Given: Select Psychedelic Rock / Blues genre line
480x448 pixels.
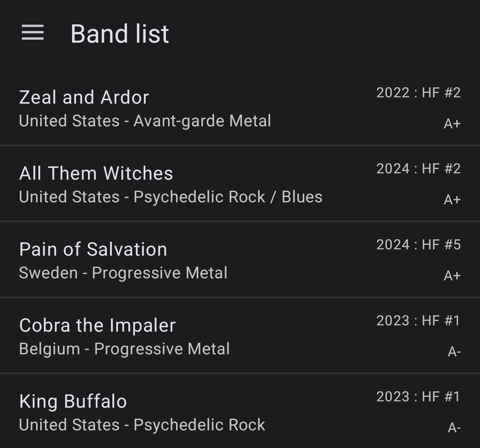Looking at the screenshot, I should coord(171,197).
